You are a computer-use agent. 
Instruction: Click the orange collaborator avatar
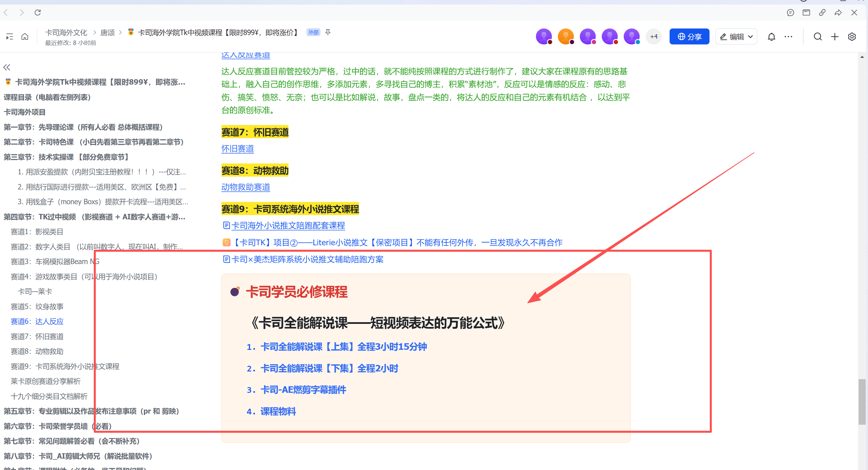pyautogui.click(x=566, y=36)
